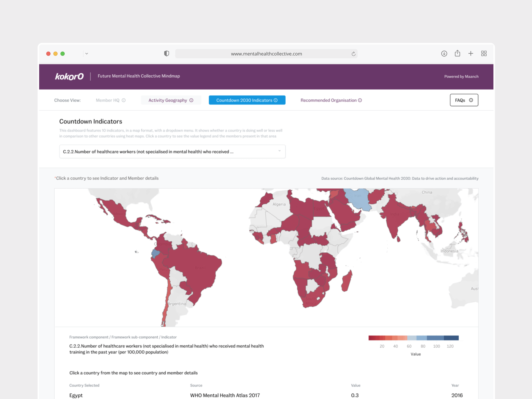
Task: Expand the browser sidebar chevron dropdown
Action: tap(87, 54)
